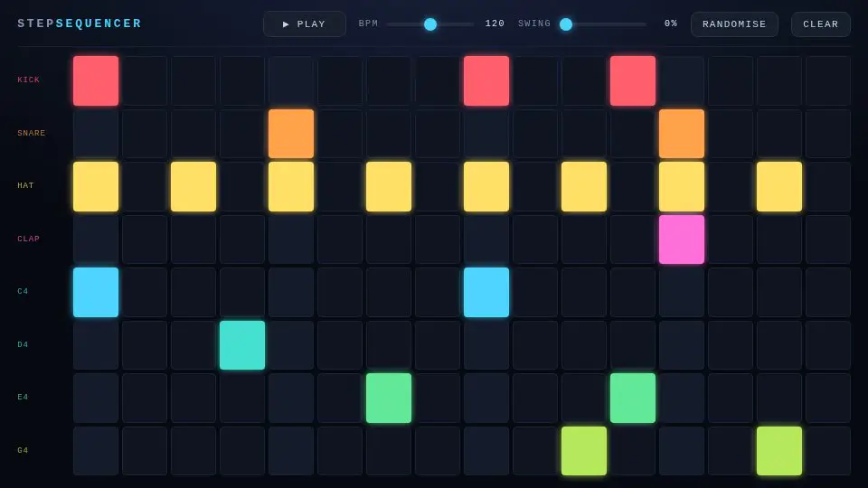
Task: Disable the green E4 step 7 pad
Action: tap(389, 398)
